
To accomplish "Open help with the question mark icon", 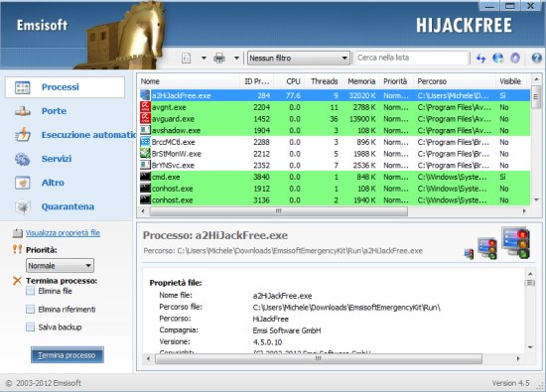I will pos(537,58).
